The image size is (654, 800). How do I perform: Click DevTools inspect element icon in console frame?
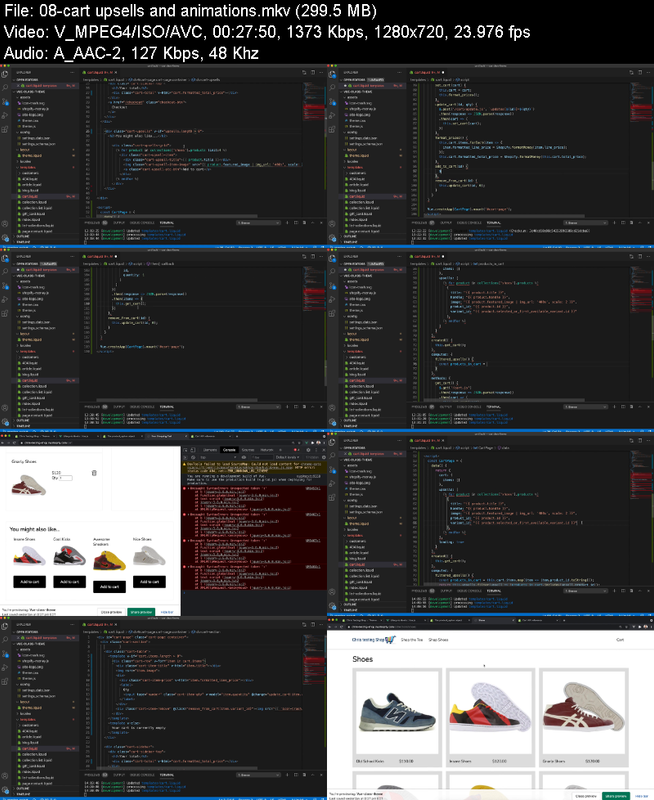coord(186,450)
